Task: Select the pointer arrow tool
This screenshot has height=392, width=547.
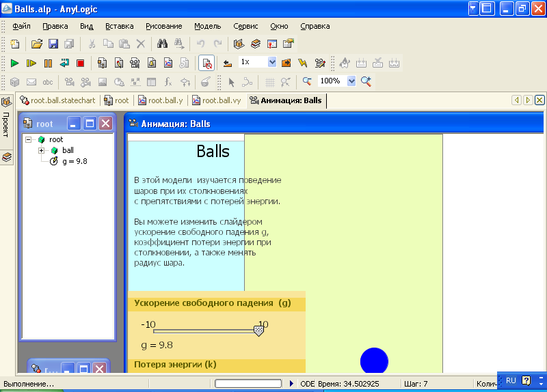Action: 231,82
